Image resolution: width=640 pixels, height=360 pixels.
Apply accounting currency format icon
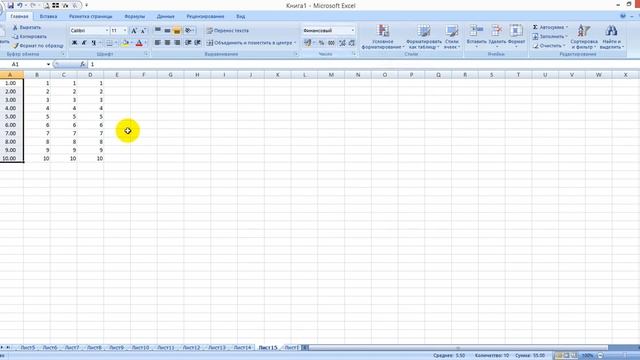[307, 43]
